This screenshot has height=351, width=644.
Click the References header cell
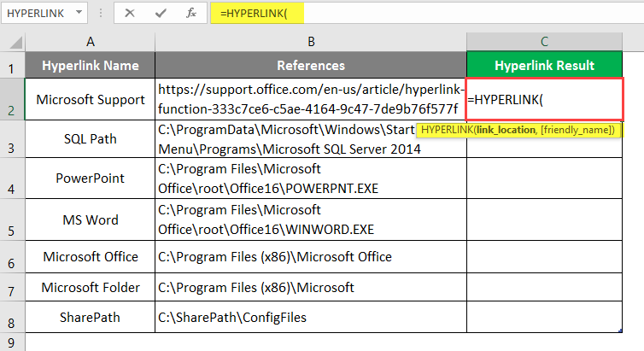pos(311,65)
